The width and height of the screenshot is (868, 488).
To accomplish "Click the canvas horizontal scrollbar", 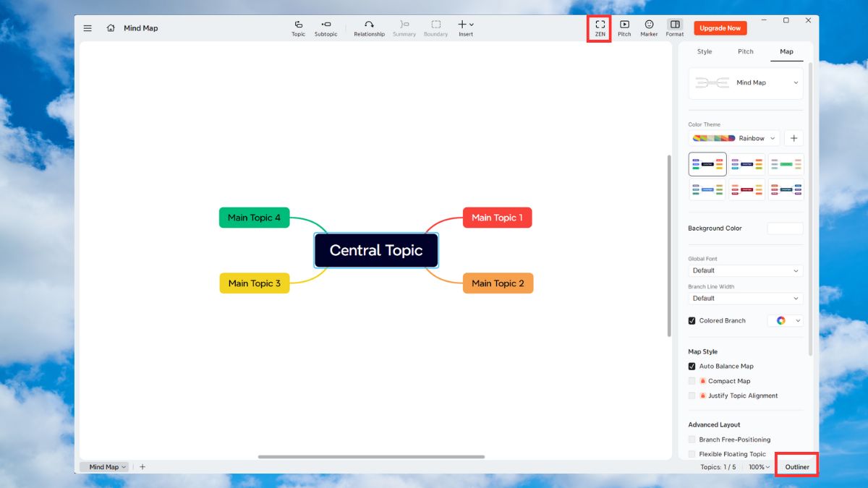I will pos(371,457).
